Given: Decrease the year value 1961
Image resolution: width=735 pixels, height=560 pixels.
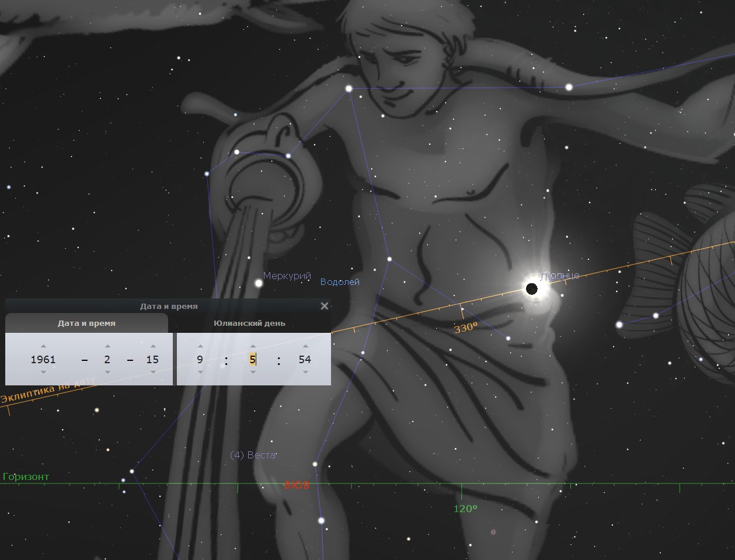Looking at the screenshot, I should coord(43,372).
